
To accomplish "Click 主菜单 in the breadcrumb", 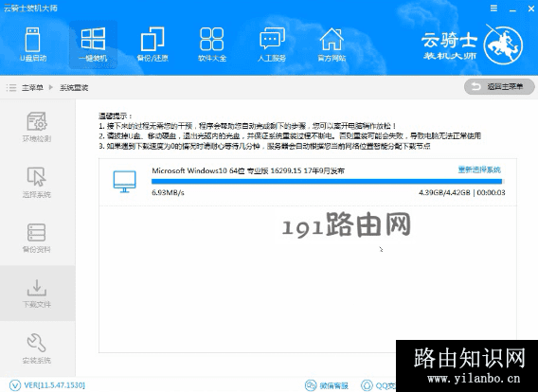I will [32, 88].
